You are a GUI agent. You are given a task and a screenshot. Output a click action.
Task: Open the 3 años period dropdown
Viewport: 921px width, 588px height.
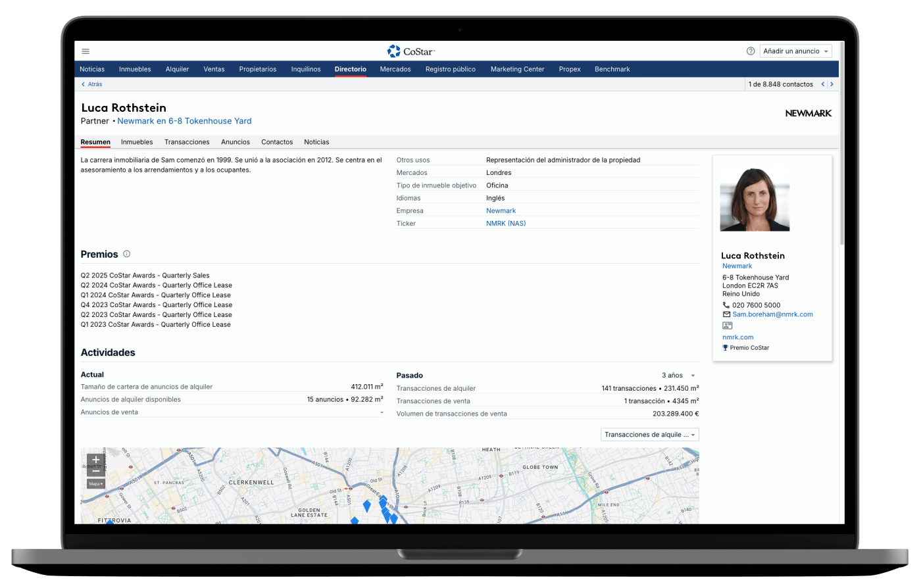pyautogui.click(x=678, y=376)
